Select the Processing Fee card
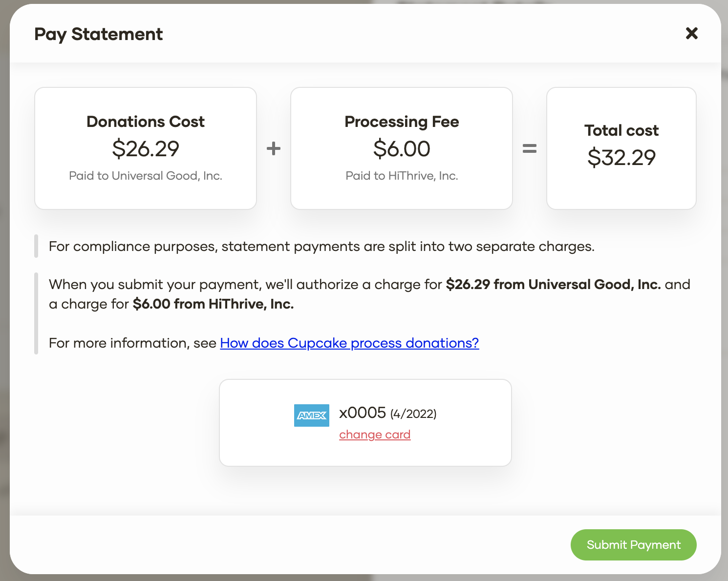Screen dimensions: 728x581 coord(402,148)
